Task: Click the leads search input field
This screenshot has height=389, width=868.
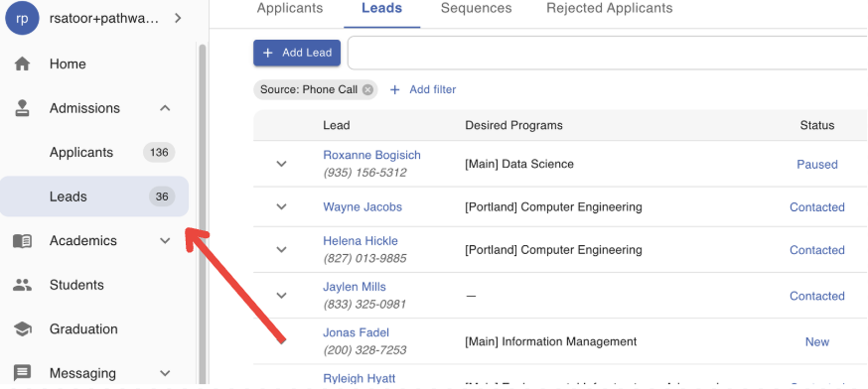Action: (x=607, y=54)
